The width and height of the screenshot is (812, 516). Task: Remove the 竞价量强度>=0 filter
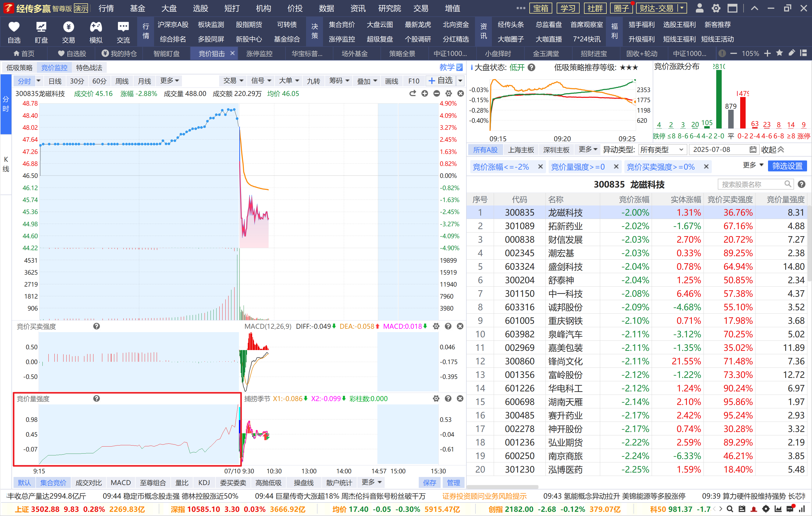click(616, 166)
